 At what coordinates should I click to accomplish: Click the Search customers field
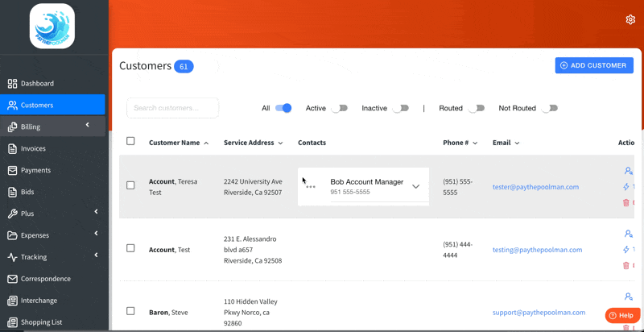point(173,108)
